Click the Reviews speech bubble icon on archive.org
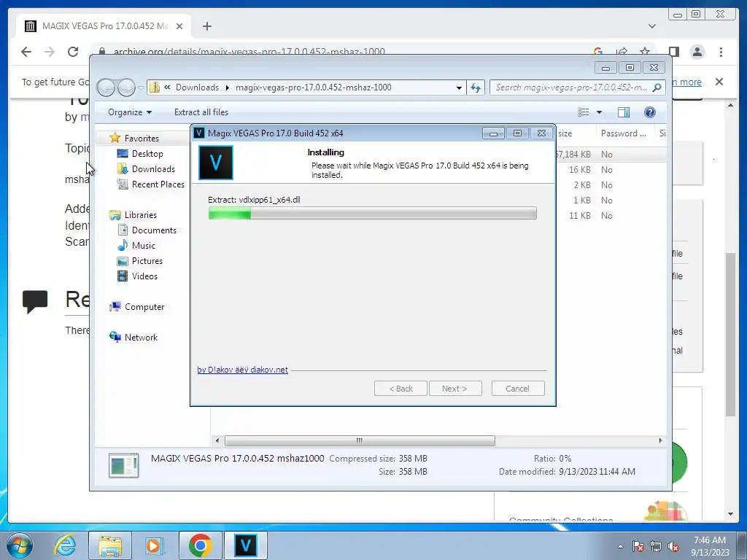747x560 pixels. pyautogui.click(x=35, y=301)
